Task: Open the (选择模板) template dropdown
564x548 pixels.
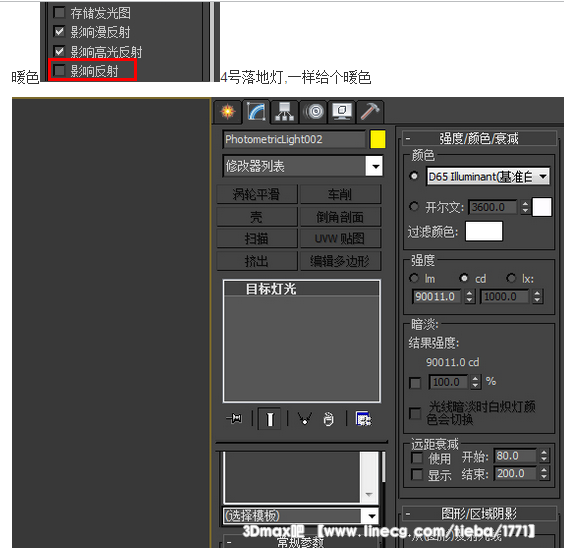Action: click(301, 516)
